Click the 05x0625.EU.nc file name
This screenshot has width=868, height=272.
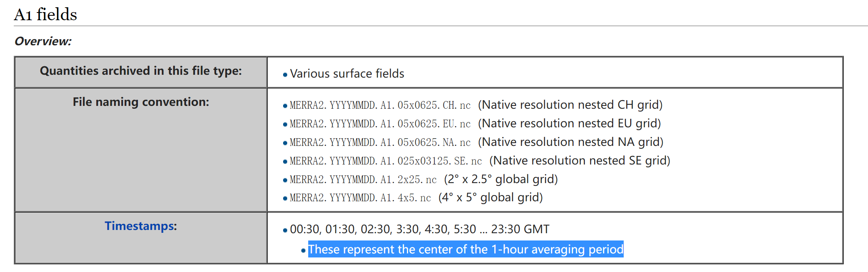(380, 124)
